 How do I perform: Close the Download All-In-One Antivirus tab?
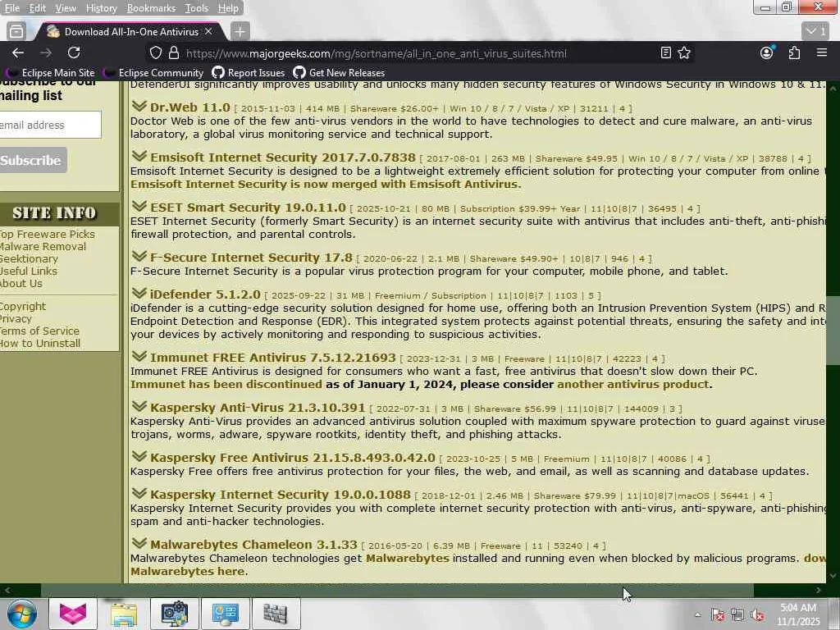coord(208,32)
